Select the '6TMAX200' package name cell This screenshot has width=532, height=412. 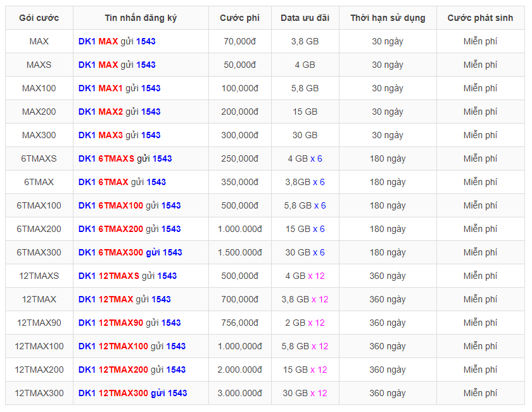pos(39,229)
